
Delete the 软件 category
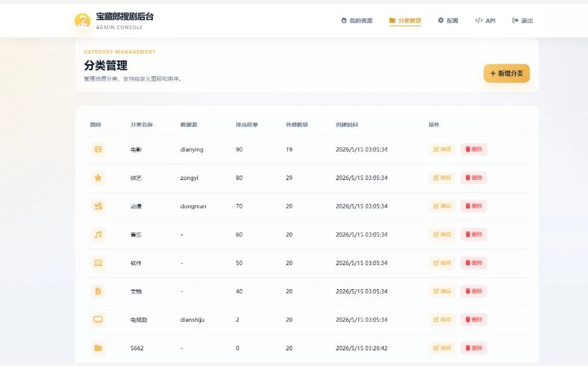[474, 263]
